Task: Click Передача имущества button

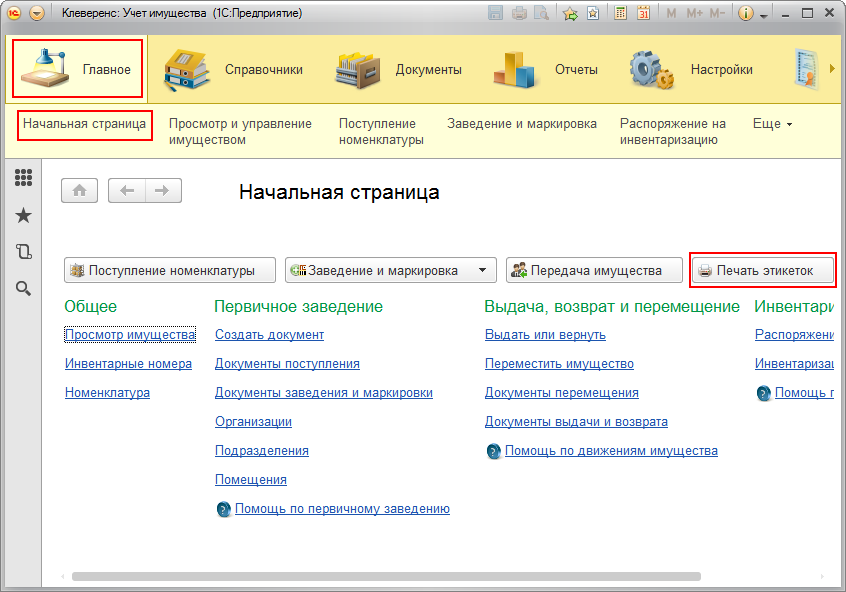Action: (x=594, y=270)
